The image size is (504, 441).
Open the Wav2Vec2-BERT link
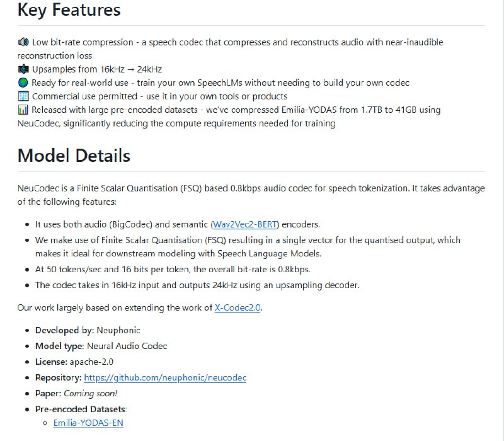[244, 224]
